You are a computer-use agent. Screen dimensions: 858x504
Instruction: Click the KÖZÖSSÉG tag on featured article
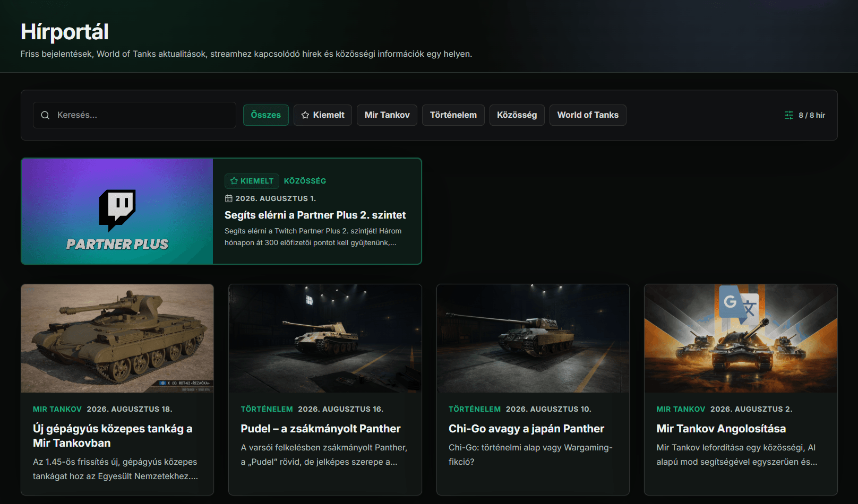[305, 181]
